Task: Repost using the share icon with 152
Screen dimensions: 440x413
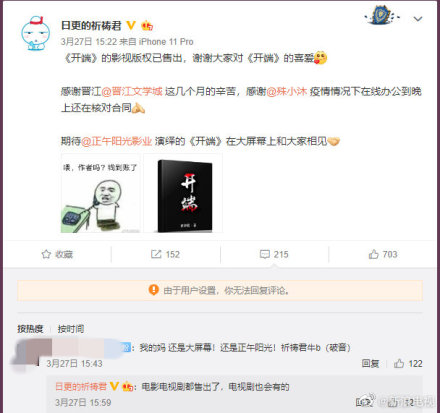Action: [x=165, y=254]
